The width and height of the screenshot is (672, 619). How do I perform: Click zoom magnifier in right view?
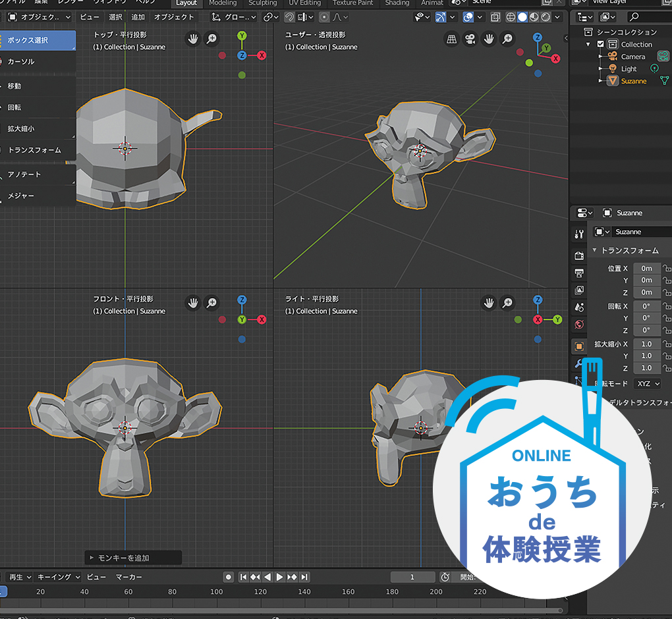click(508, 304)
